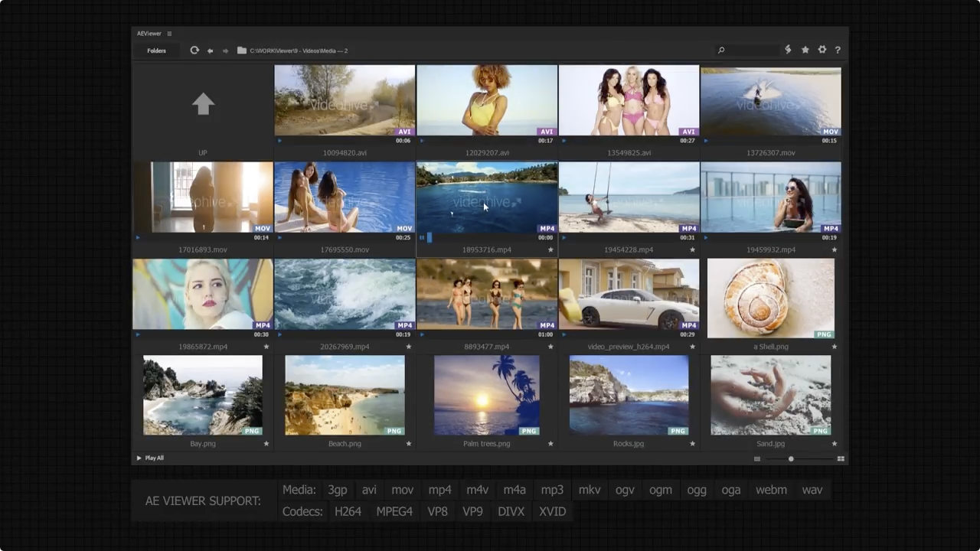Click the Play All button
The image size is (980, 551).
(x=150, y=458)
